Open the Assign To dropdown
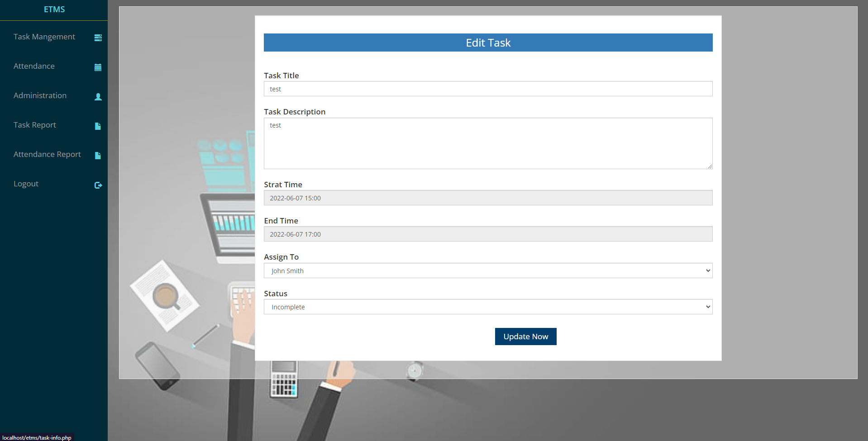The height and width of the screenshot is (441, 868). click(488, 270)
